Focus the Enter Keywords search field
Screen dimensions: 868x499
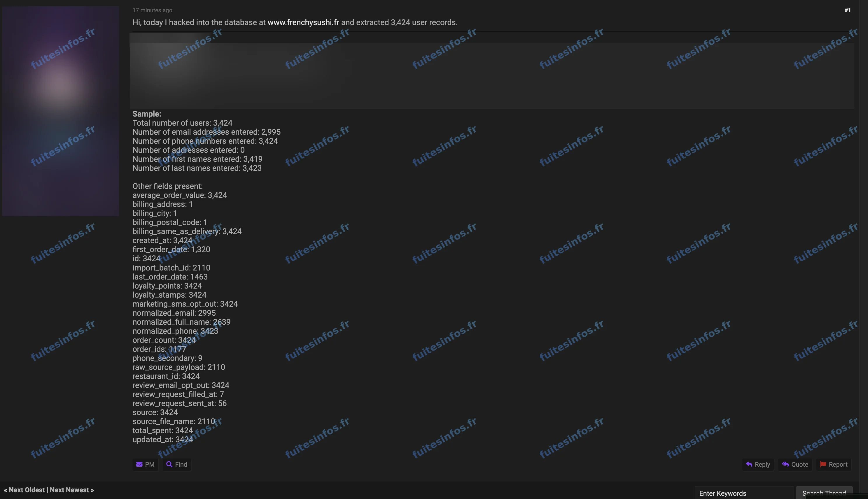coord(744,493)
